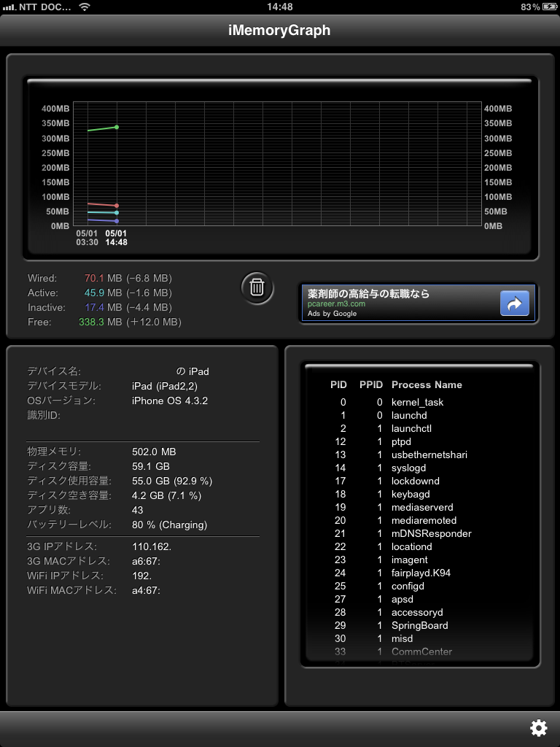
Task: Select the green Free memory data point
Action: [x=117, y=127]
